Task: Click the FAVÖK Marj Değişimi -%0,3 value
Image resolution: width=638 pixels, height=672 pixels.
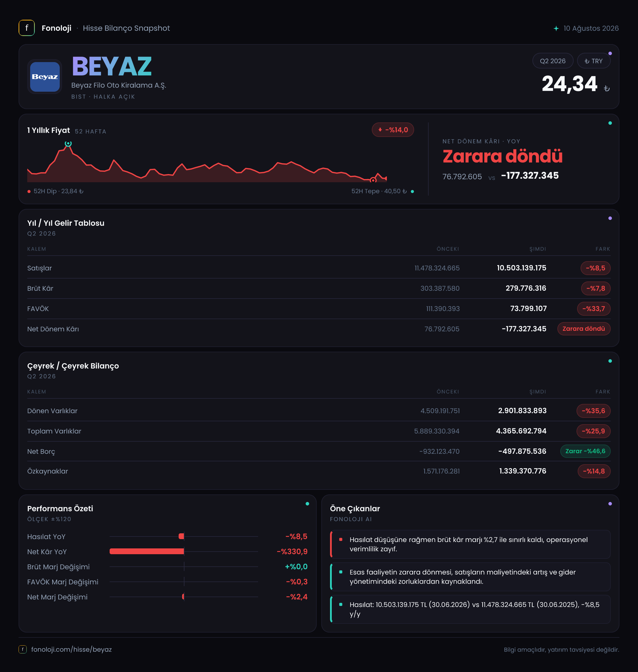Action: pos(297,582)
